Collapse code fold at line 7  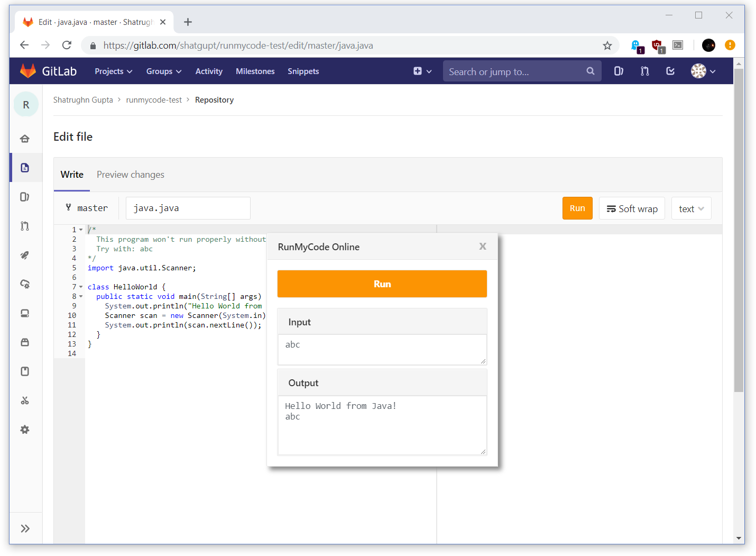(81, 287)
